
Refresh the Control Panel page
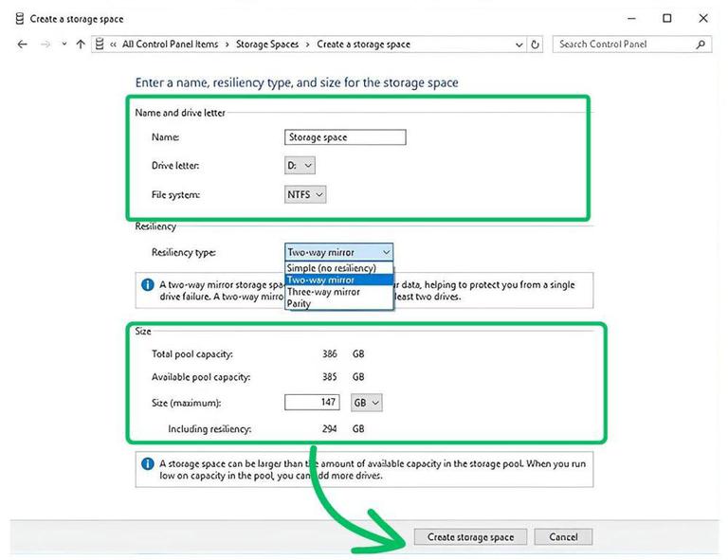click(x=535, y=45)
